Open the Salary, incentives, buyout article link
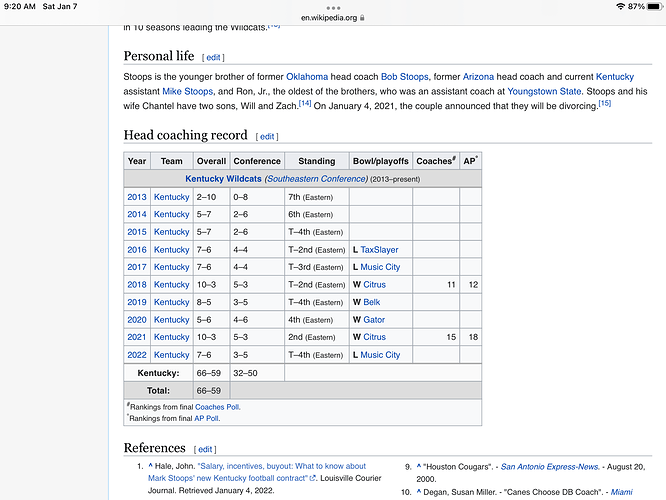Viewport: 666px width, 500px height. coord(257,472)
